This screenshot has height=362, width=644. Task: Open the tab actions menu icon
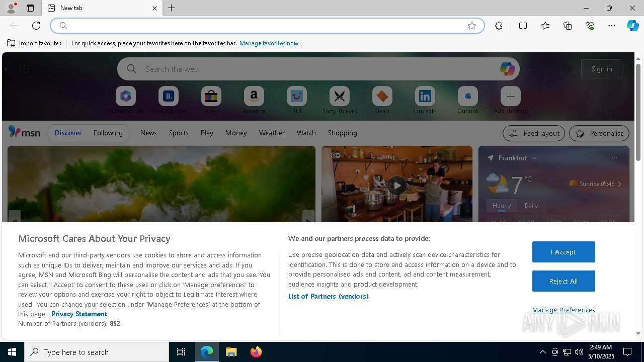point(30,8)
